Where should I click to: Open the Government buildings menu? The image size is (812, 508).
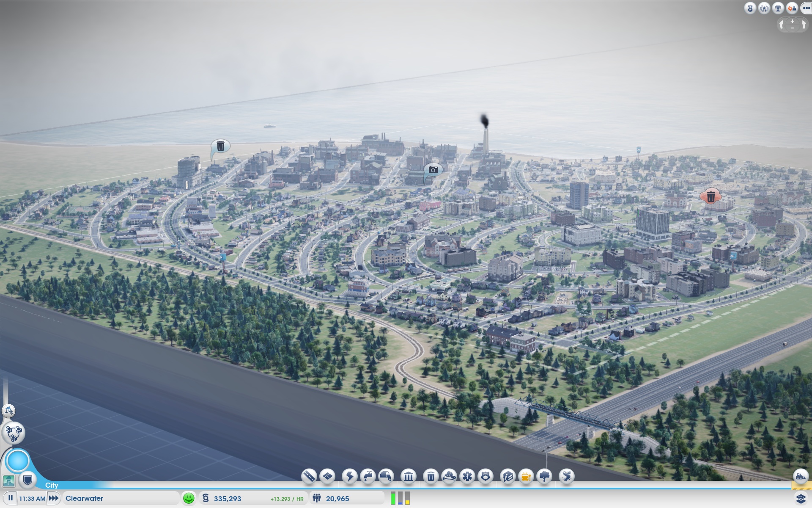(408, 476)
